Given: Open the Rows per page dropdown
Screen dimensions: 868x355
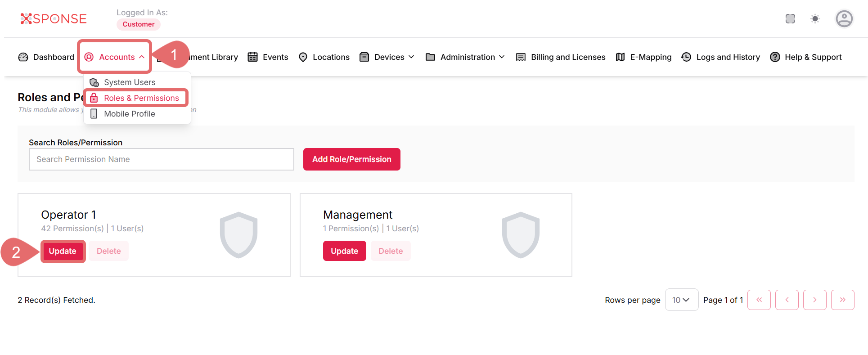Looking at the screenshot, I should tap(681, 300).
